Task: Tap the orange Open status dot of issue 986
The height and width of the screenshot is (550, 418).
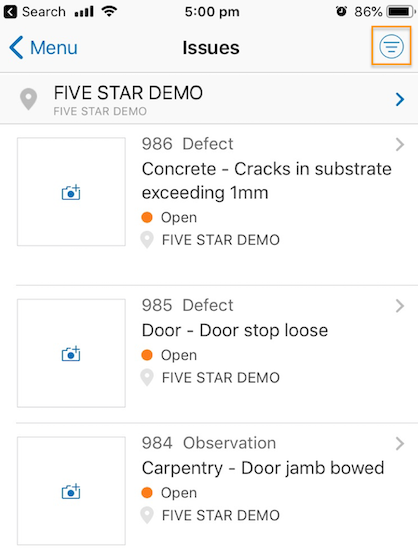Action: 147,217
